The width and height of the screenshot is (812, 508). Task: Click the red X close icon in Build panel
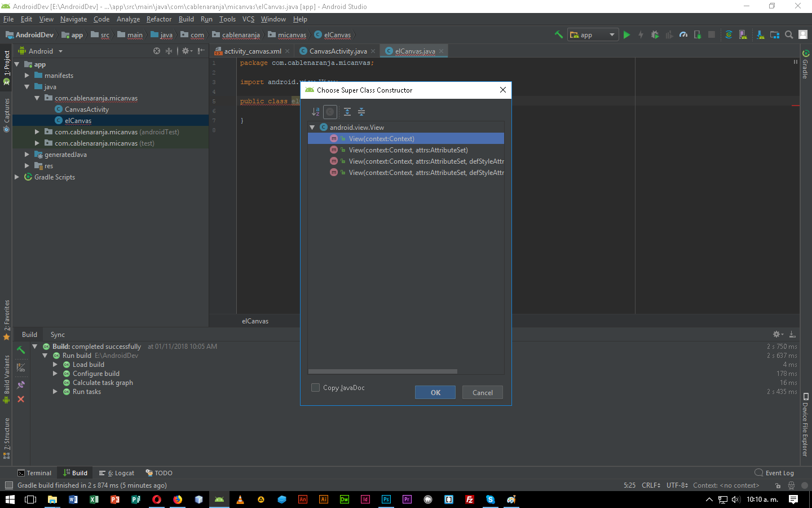tap(21, 399)
